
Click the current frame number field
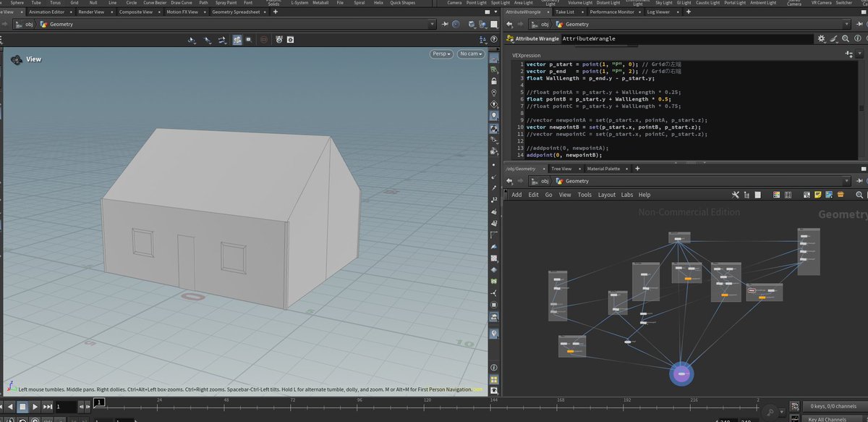pyautogui.click(x=64, y=408)
